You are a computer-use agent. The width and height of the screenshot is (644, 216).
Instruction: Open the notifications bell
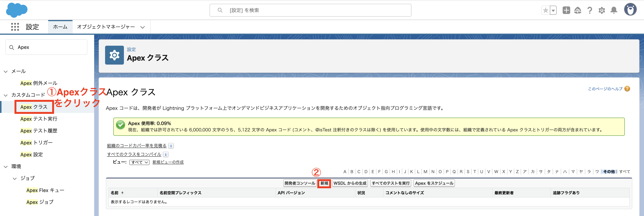tap(614, 10)
